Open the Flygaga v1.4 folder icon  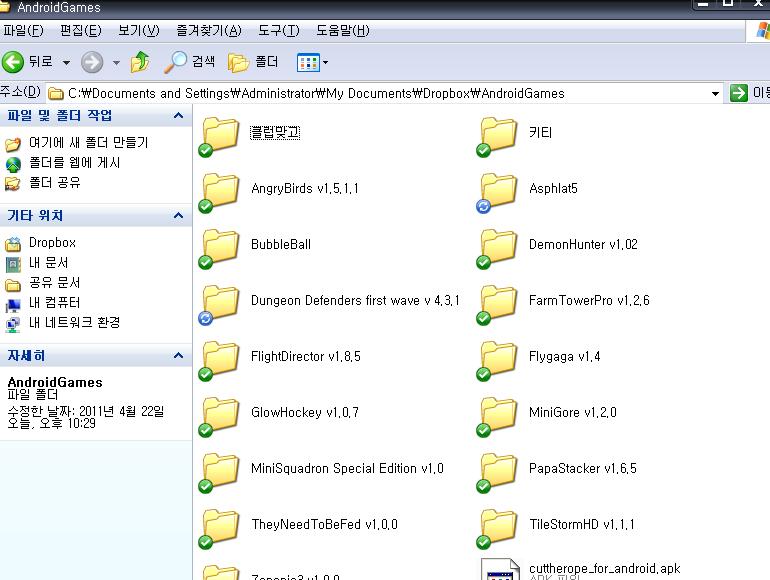[x=497, y=360]
